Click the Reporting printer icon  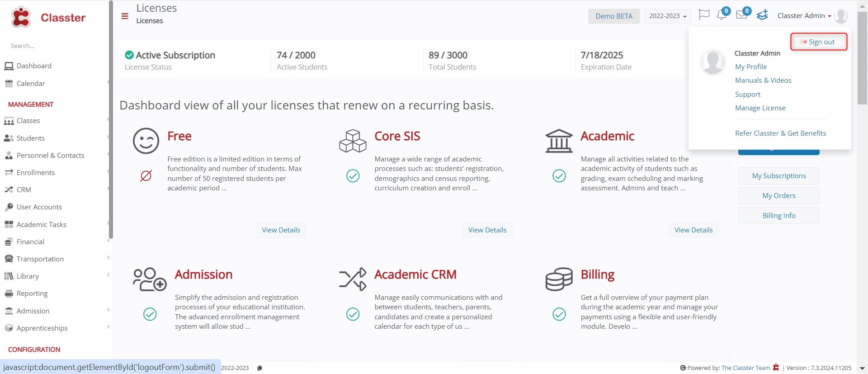coord(9,293)
